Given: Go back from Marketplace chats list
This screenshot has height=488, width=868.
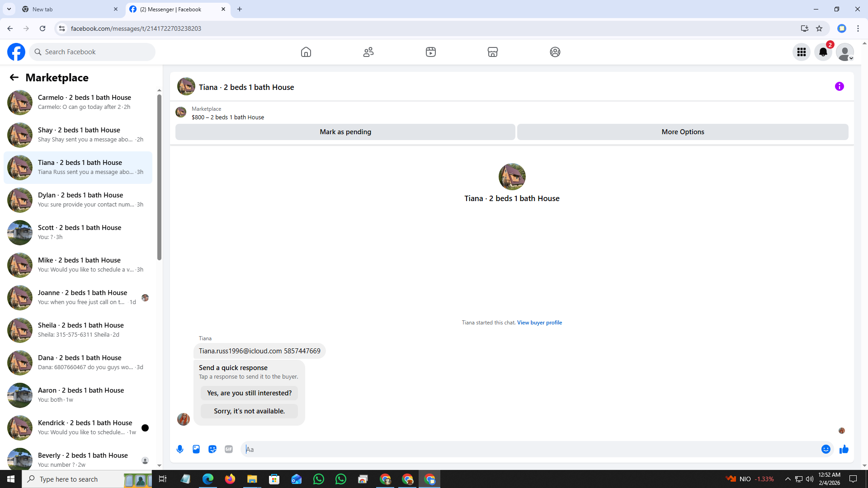Looking at the screenshot, I should click(14, 77).
